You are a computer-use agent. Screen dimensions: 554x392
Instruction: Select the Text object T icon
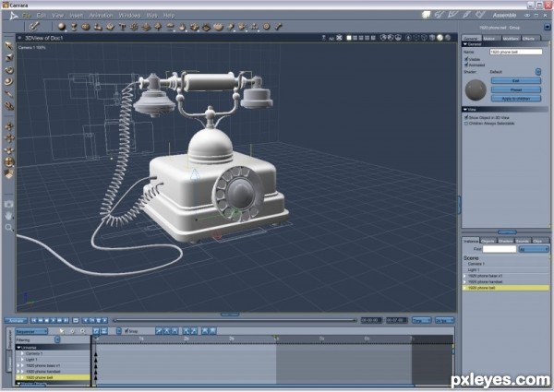122,27
